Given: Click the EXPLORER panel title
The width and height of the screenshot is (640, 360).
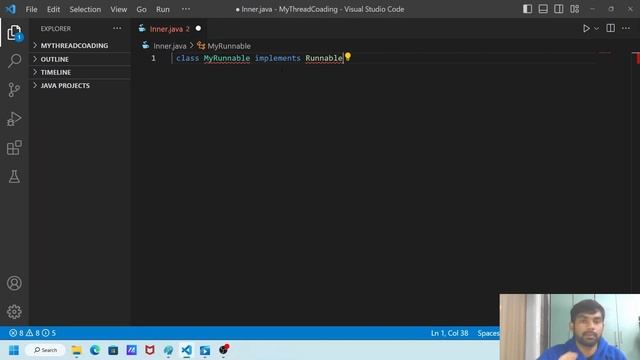Looking at the screenshot, I should (x=56, y=29).
